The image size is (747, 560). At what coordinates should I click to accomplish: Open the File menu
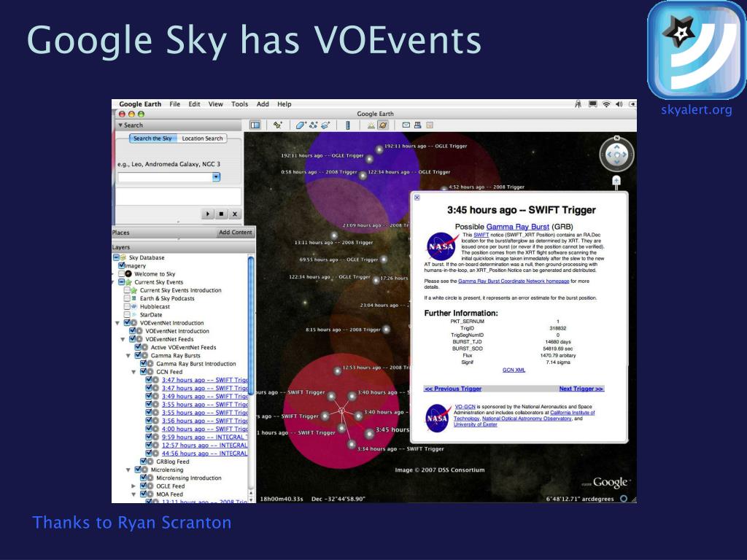[175, 104]
